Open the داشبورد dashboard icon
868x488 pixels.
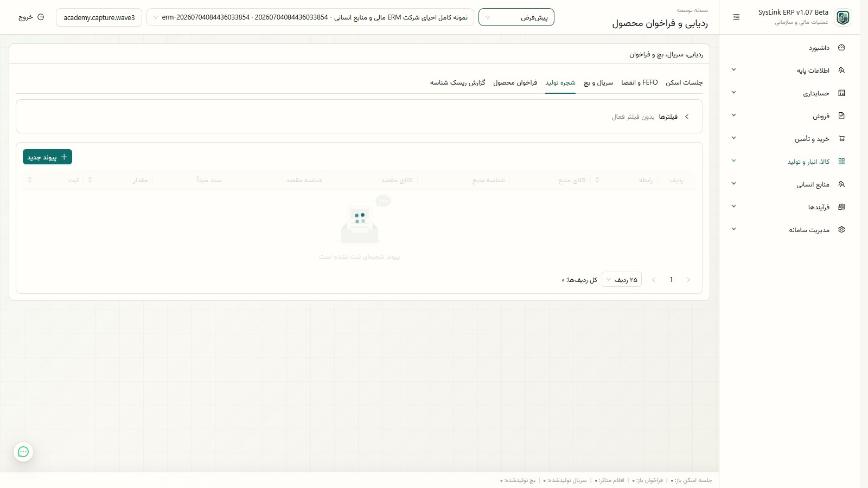[841, 48]
